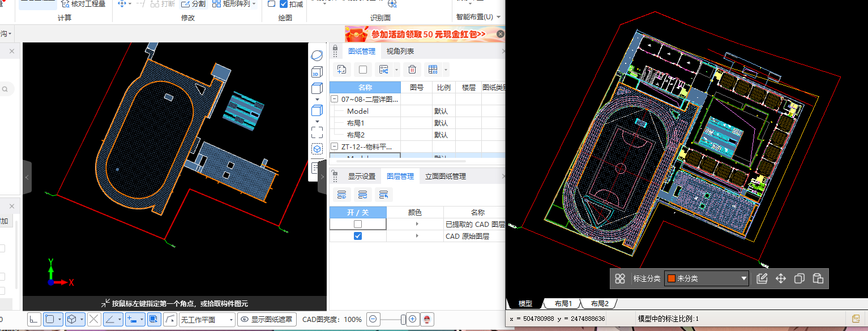This screenshot has height=331, width=868.
Task: Click the 核对工程量 tool in the ribbon
Action: (x=83, y=3)
